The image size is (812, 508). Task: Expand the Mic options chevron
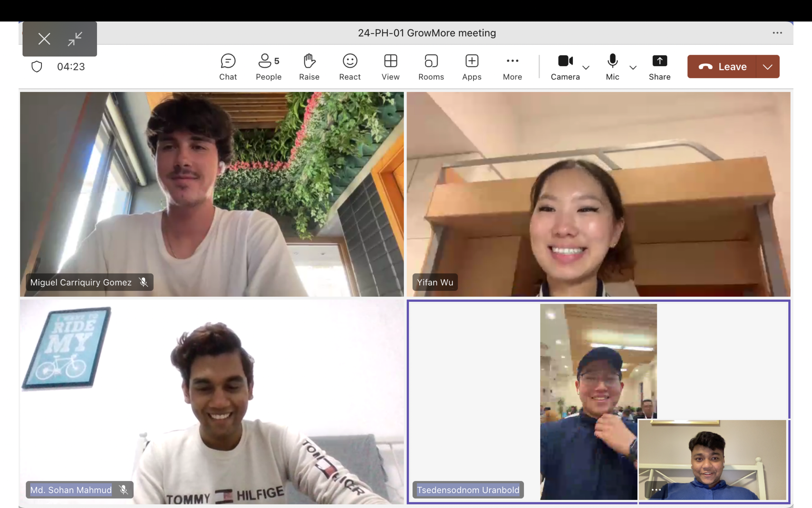click(633, 68)
